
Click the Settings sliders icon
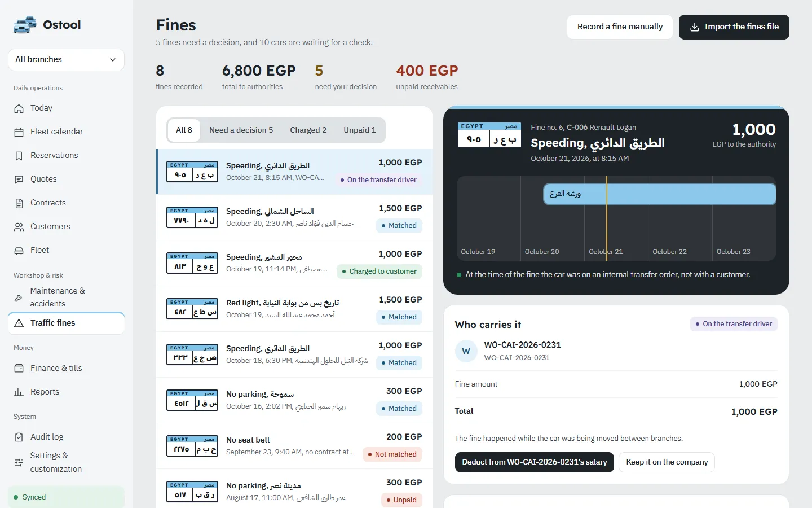[19, 462]
